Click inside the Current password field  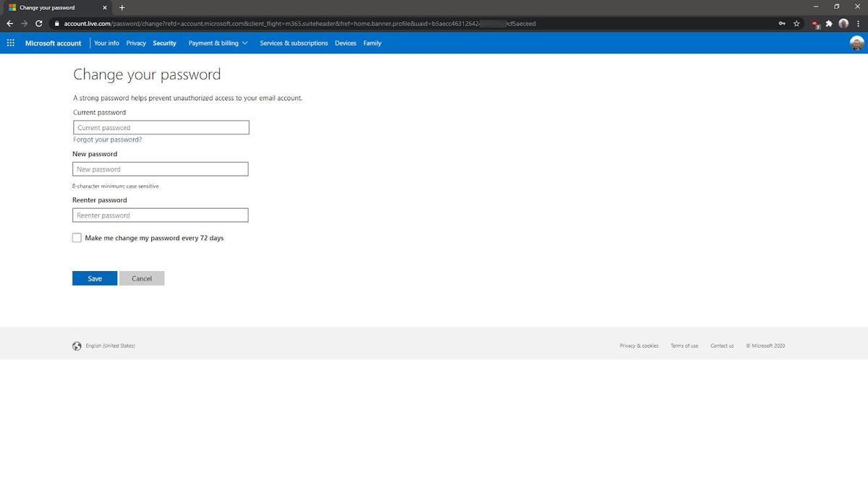(160, 127)
